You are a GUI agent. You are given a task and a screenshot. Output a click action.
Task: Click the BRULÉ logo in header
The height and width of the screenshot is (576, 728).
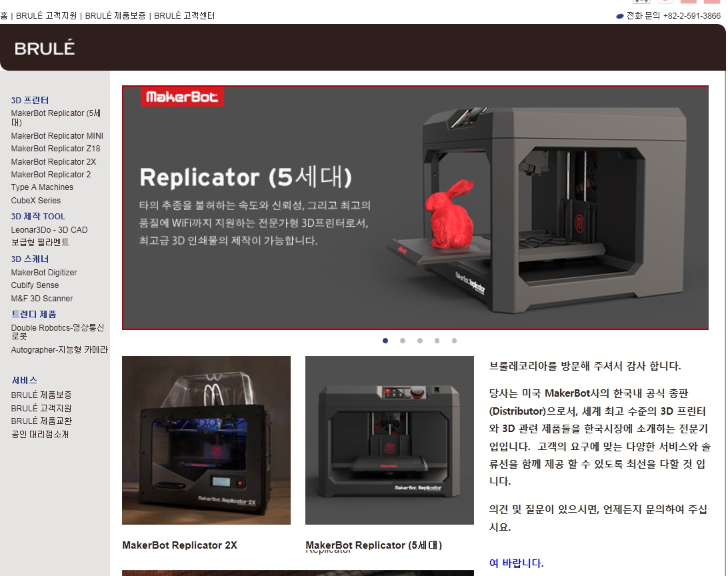(x=44, y=48)
